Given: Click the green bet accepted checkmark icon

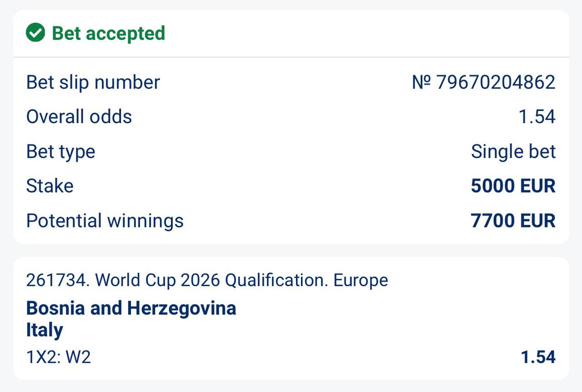Looking at the screenshot, I should pyautogui.click(x=35, y=33).
